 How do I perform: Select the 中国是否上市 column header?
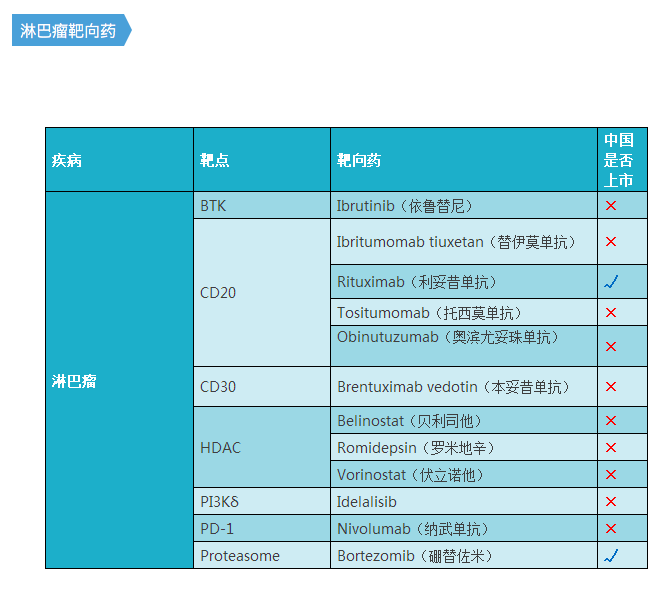tap(622, 160)
